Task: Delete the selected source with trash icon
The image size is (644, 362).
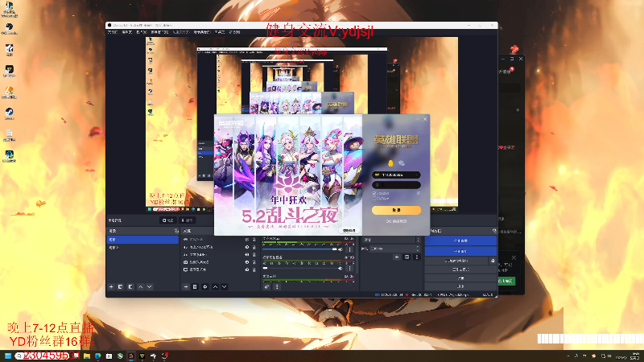Action: click(195, 287)
